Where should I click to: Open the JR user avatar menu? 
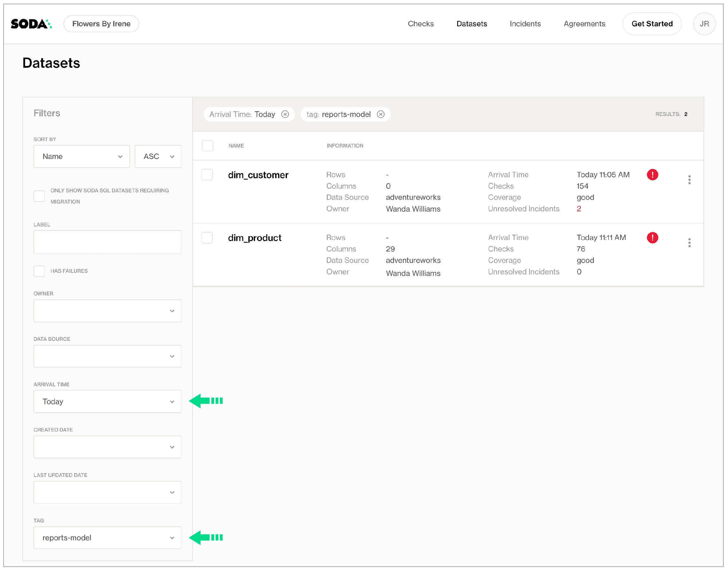tap(704, 24)
